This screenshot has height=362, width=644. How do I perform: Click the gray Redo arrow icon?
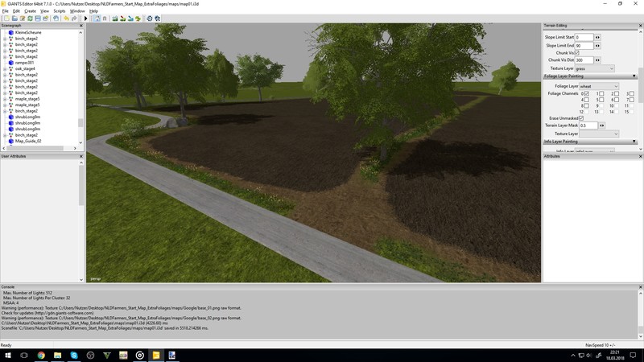(x=74, y=19)
